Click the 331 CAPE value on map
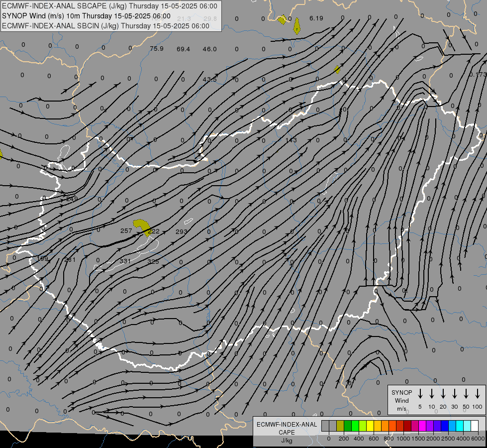Screen dimensions: 487x448 125,261
